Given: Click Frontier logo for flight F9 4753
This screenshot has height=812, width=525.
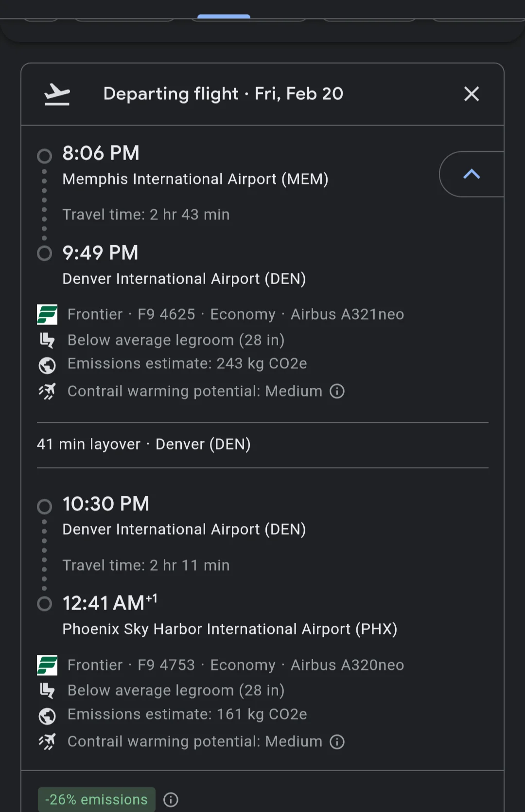Looking at the screenshot, I should pos(47,665).
